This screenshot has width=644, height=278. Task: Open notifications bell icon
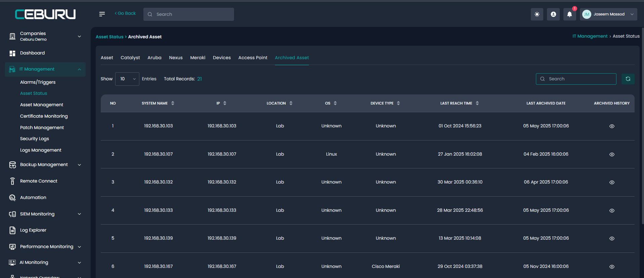point(569,14)
